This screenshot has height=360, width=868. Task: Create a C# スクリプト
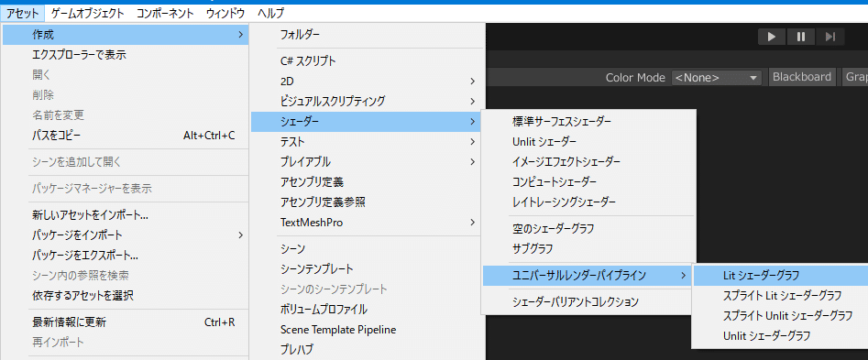click(x=368, y=60)
